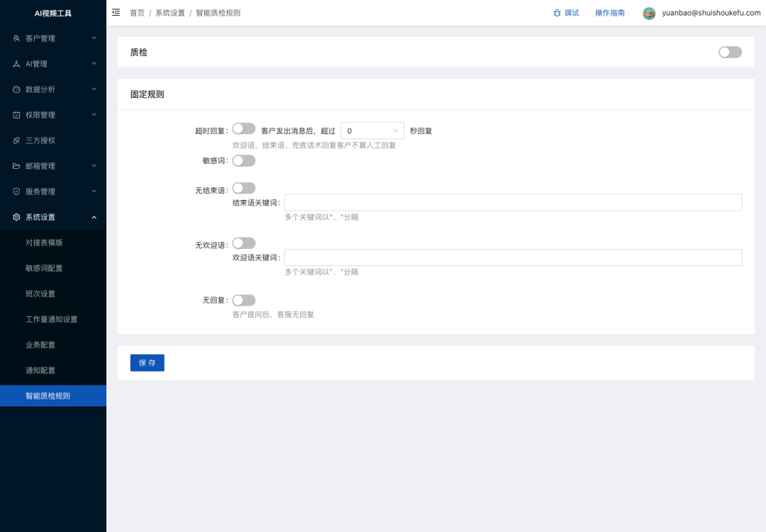The image size is (766, 532).
Task: Click the AI管理 node icon
Action: click(x=16, y=64)
